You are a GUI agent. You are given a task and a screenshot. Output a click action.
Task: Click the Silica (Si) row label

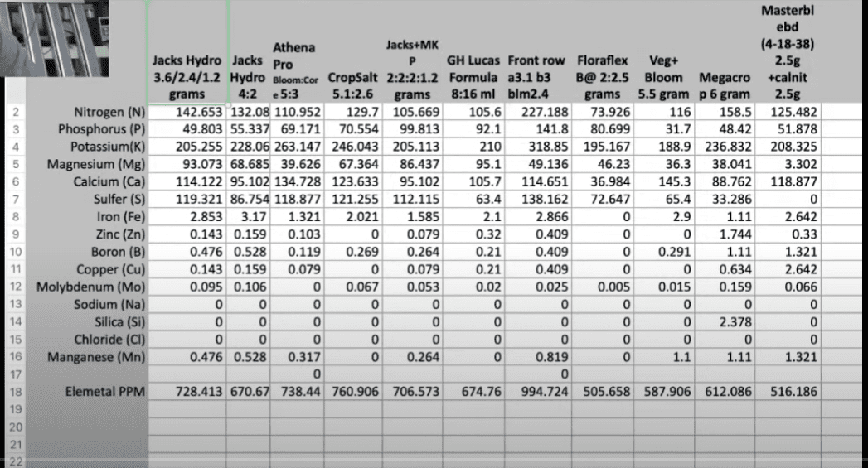(119, 322)
